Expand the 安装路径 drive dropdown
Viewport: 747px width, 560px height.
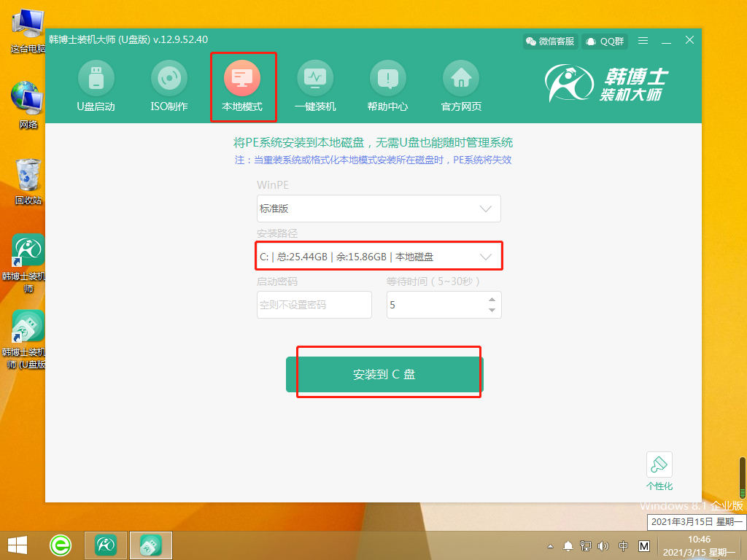pos(379,257)
